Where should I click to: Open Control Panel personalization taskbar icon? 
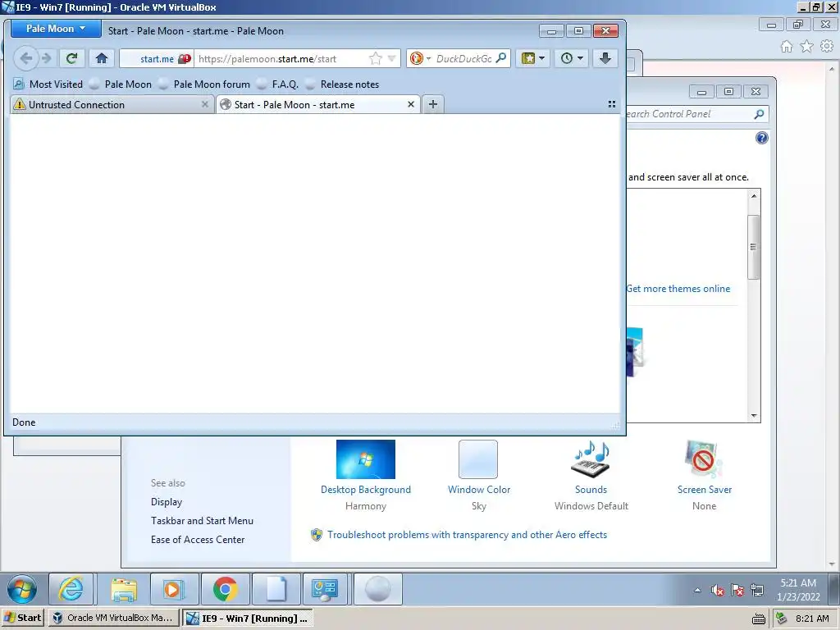[325, 589]
